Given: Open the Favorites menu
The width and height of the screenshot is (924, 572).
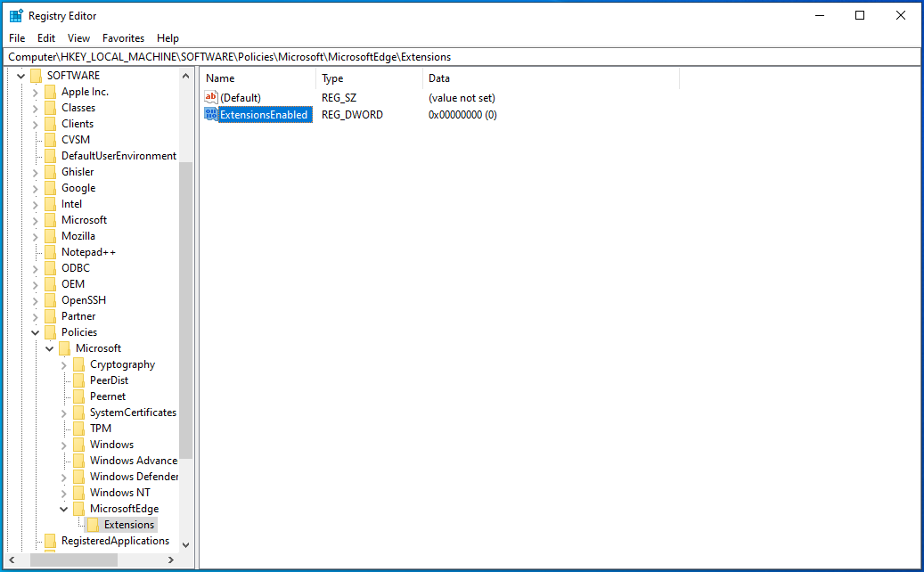Looking at the screenshot, I should click(123, 37).
